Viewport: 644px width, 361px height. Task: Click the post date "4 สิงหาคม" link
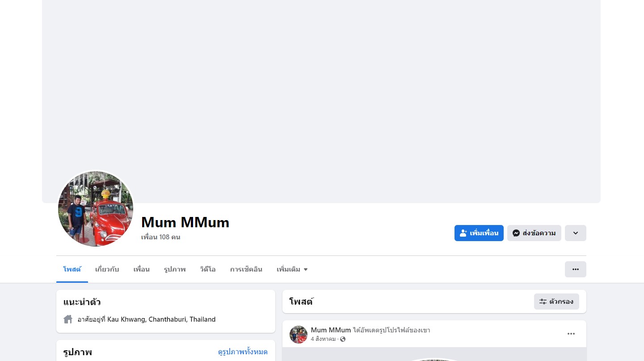coord(323,339)
